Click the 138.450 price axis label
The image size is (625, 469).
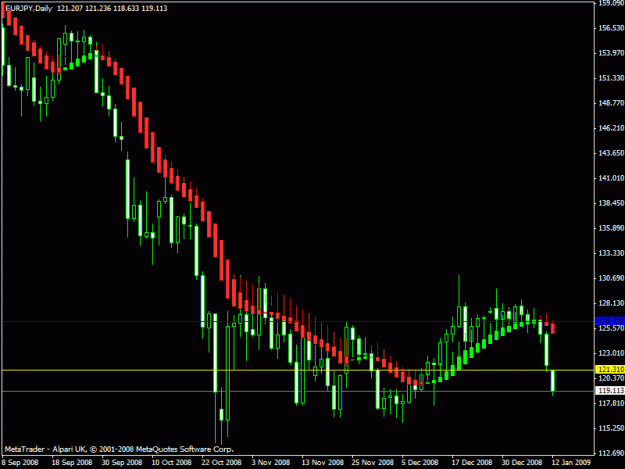[611, 203]
